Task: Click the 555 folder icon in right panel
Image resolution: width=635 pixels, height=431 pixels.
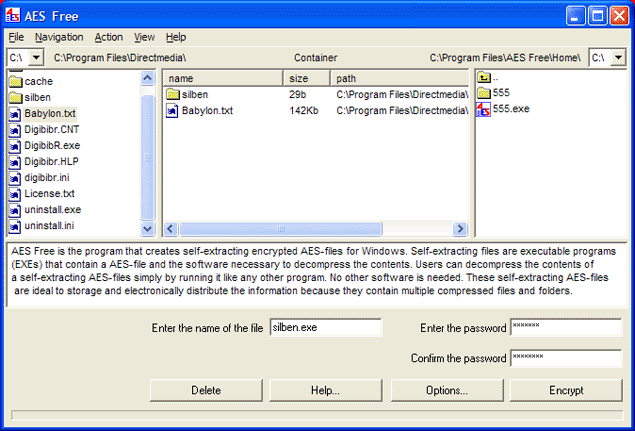Action: point(483,93)
